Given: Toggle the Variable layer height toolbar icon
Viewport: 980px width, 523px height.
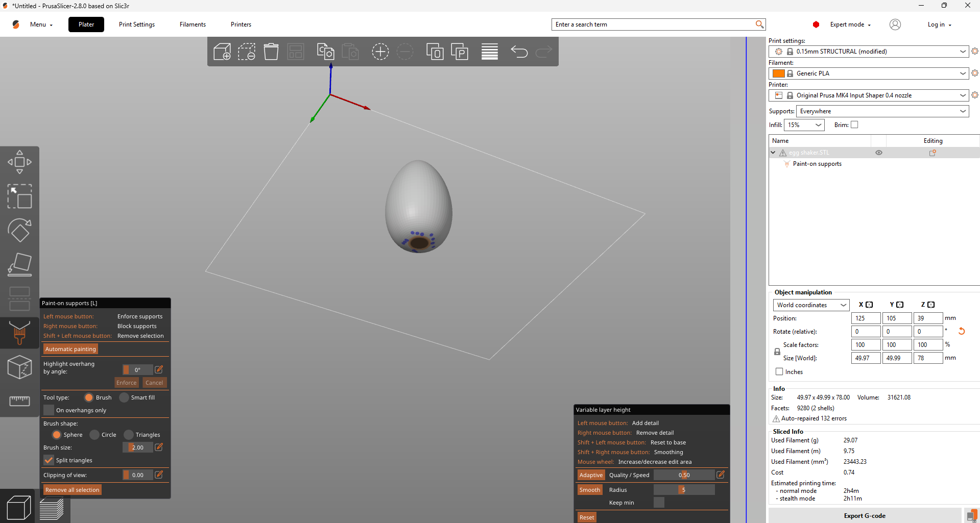Looking at the screenshot, I should click(x=489, y=52).
